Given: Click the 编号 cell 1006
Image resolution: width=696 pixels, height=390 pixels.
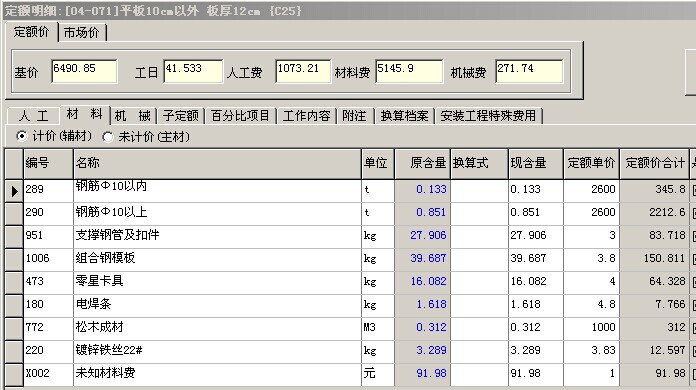Looking at the screenshot, I should tap(48, 259).
